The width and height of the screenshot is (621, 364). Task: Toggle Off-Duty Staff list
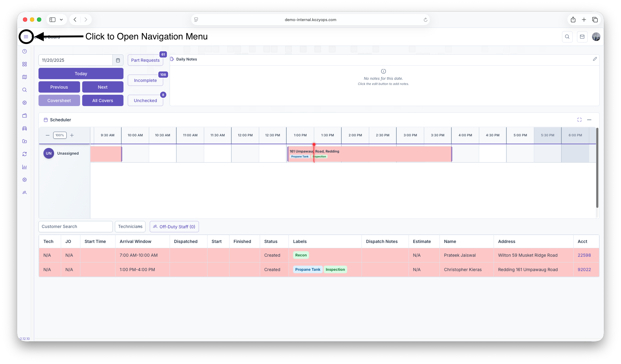point(174,227)
